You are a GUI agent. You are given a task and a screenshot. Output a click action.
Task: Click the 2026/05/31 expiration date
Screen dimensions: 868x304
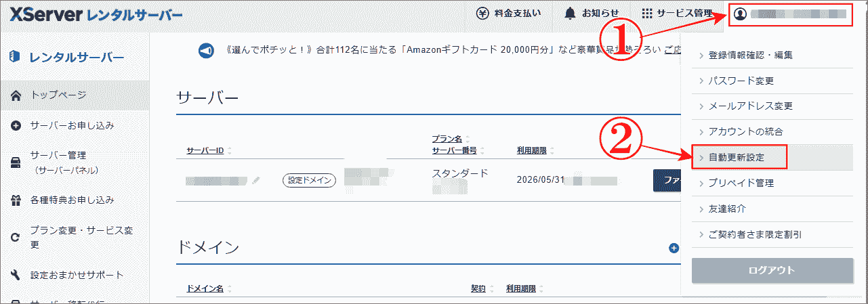tap(539, 180)
